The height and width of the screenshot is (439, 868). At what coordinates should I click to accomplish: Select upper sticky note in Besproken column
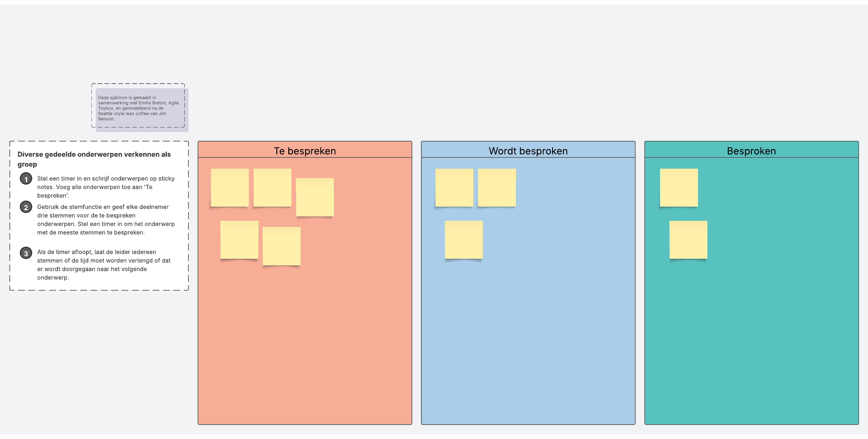point(679,187)
